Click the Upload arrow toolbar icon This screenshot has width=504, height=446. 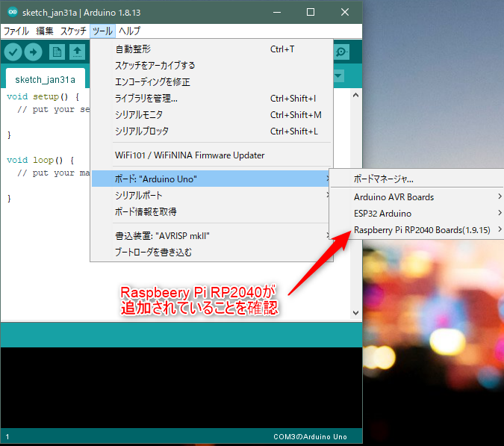(33, 52)
